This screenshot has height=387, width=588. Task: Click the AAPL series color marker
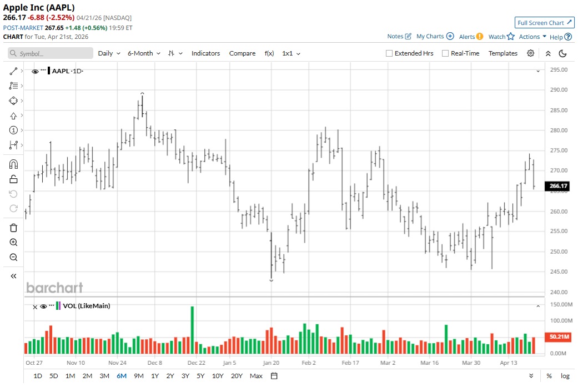(49, 71)
